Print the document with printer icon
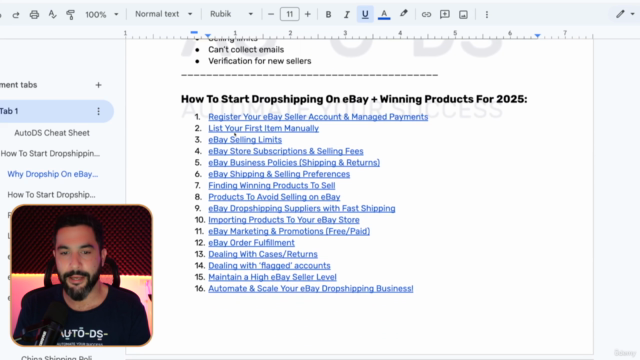Screen dimensions: 640x360 click(x=34, y=15)
